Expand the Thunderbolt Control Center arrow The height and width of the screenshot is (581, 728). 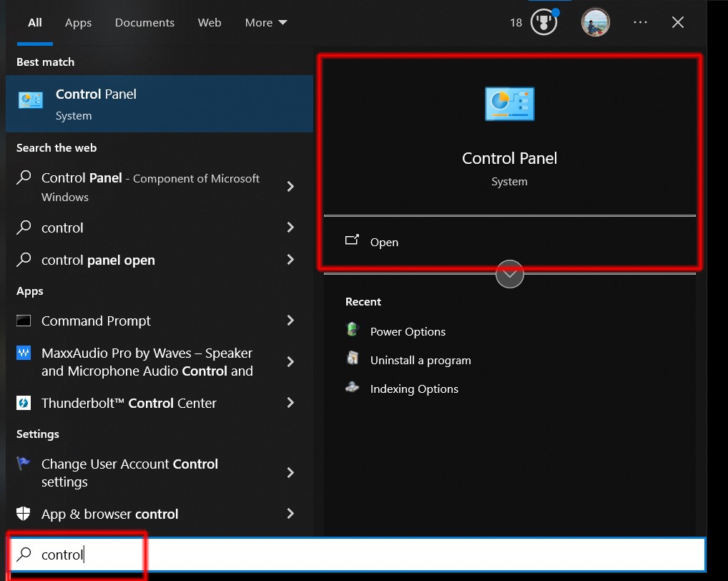pos(290,402)
